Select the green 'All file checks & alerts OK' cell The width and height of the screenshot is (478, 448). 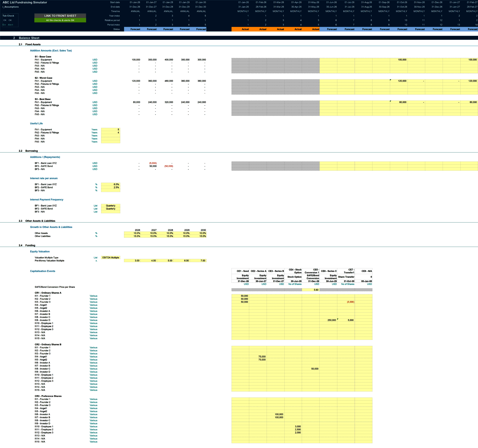pos(60,20)
